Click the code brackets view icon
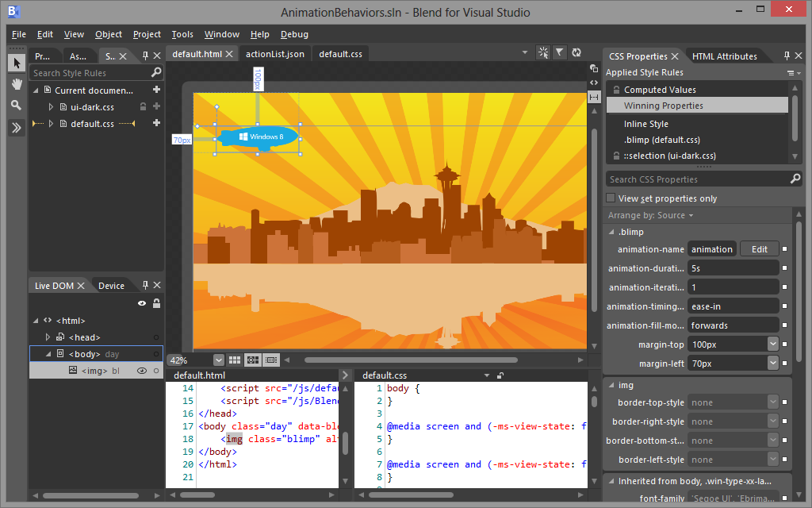The image size is (812, 508). (594, 83)
